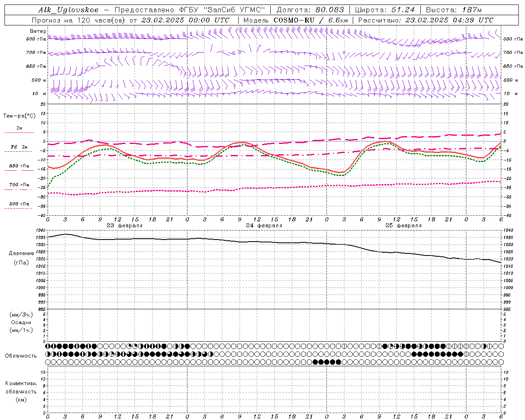Click the station name Alk_Uglovskoe in header
This screenshot has height=420, width=525.
68,10
